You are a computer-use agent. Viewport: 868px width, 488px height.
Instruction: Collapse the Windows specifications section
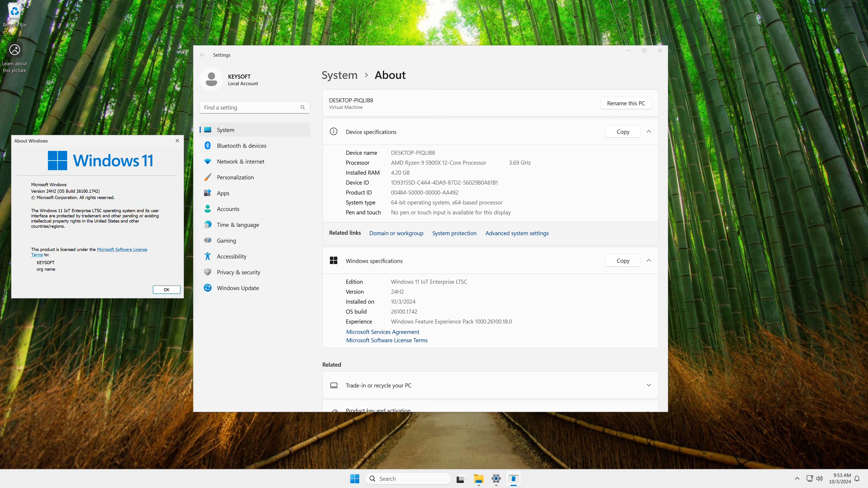coord(649,261)
